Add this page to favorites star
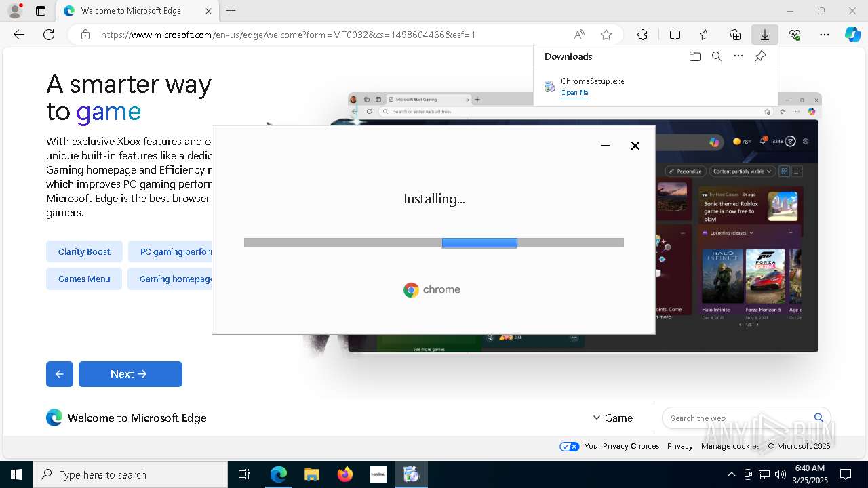Screen dimensions: 868x488 (606, 35)
